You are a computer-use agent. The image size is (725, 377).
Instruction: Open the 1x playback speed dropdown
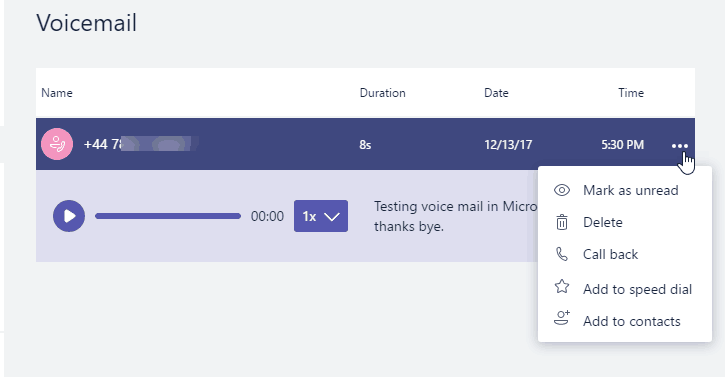coord(321,216)
